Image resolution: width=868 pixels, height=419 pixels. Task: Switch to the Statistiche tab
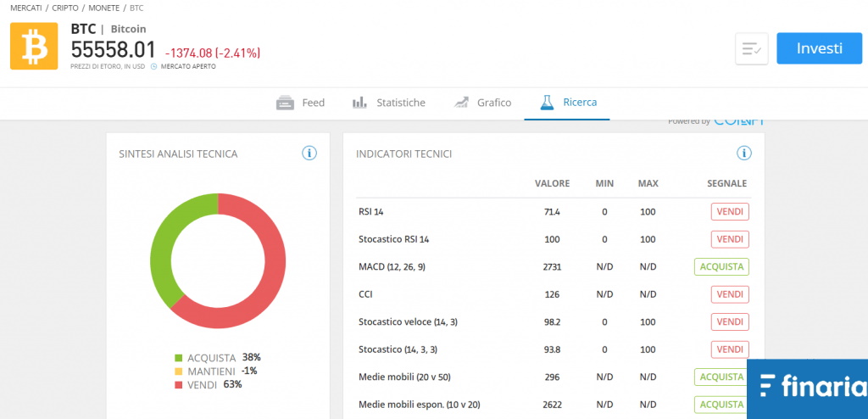click(x=400, y=103)
